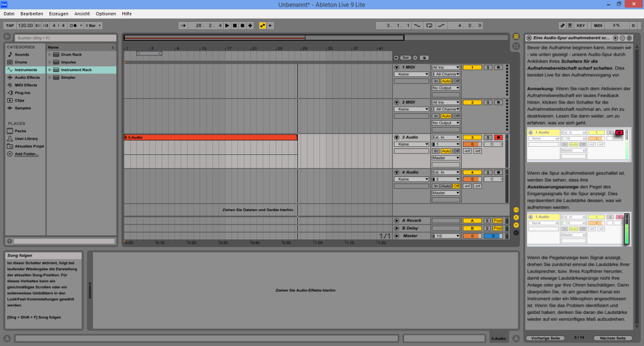Expand the Simpler item
This screenshot has height=346, width=644.
click(50, 77)
